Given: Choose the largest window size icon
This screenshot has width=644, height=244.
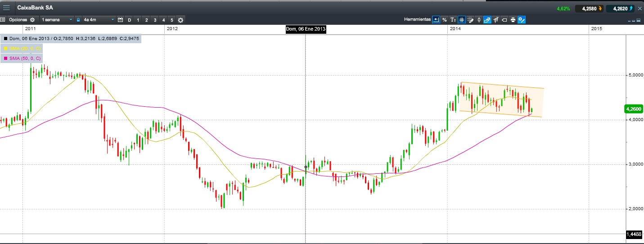Looking at the screenshot, I should click(x=639, y=20).
